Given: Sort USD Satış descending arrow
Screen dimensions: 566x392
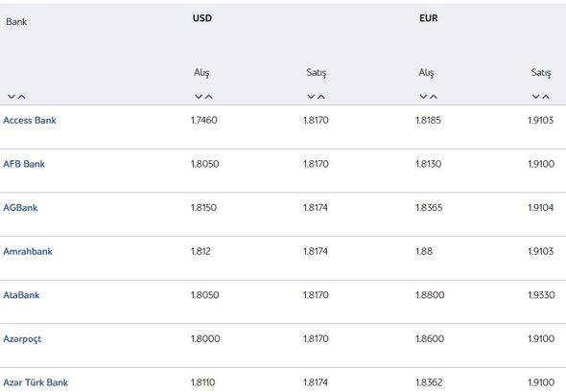Looking at the screenshot, I should pos(311,97).
